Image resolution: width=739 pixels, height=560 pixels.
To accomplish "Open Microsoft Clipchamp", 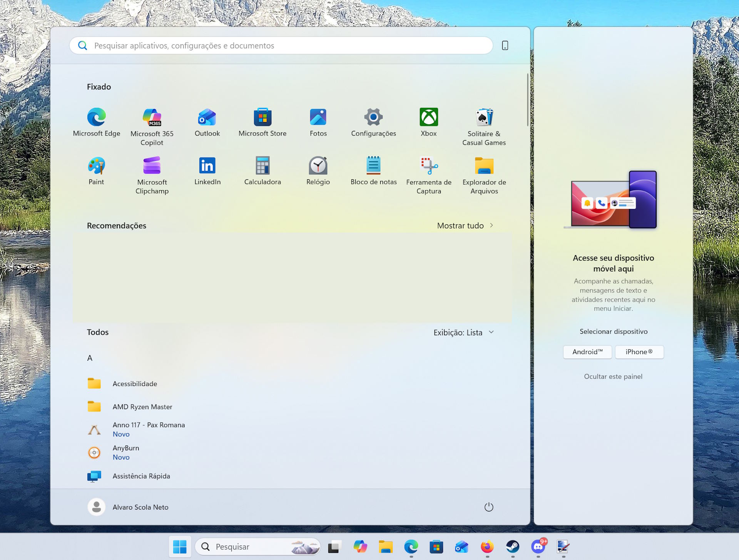I will [x=152, y=175].
